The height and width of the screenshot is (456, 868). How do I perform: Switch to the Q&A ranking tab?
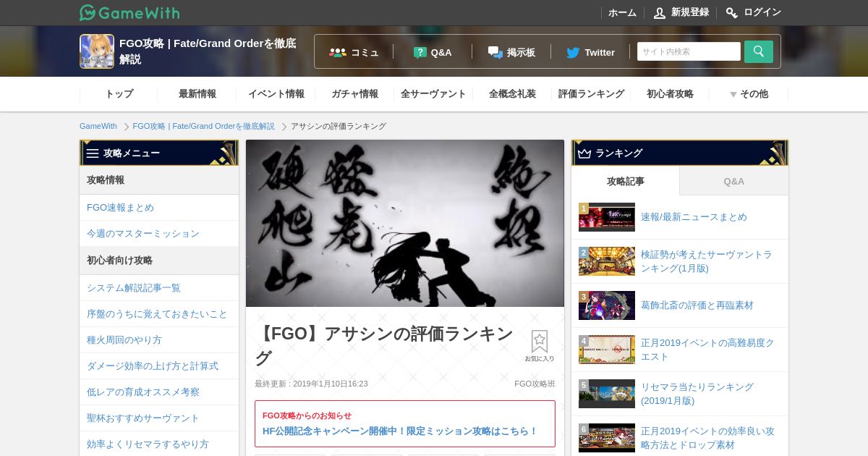click(734, 181)
